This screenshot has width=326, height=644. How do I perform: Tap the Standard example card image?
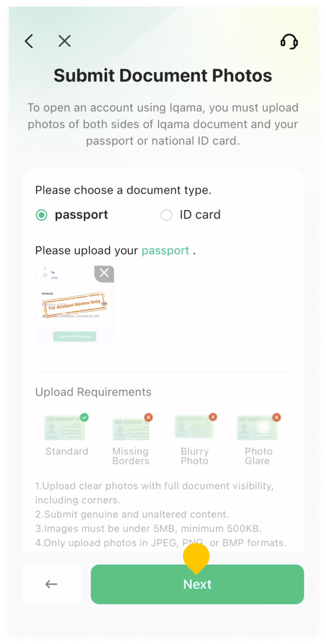[x=65, y=427]
